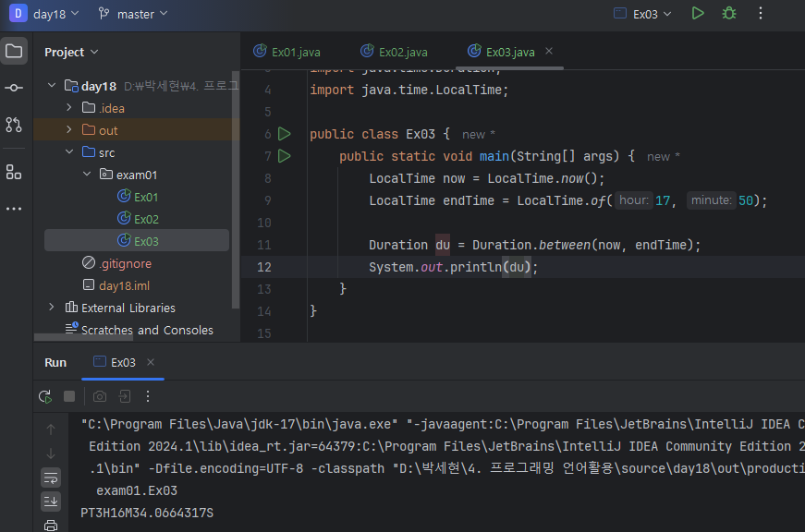Select day18.iml in the project tree
The image size is (805, 532).
pos(124,285)
